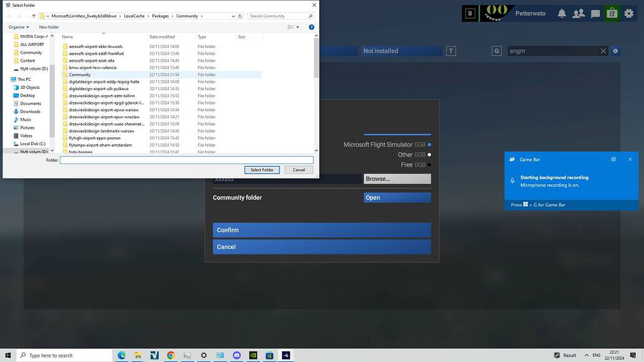Click the Help question mark in dialog
Screen dimensions: 644x362
(311, 27)
